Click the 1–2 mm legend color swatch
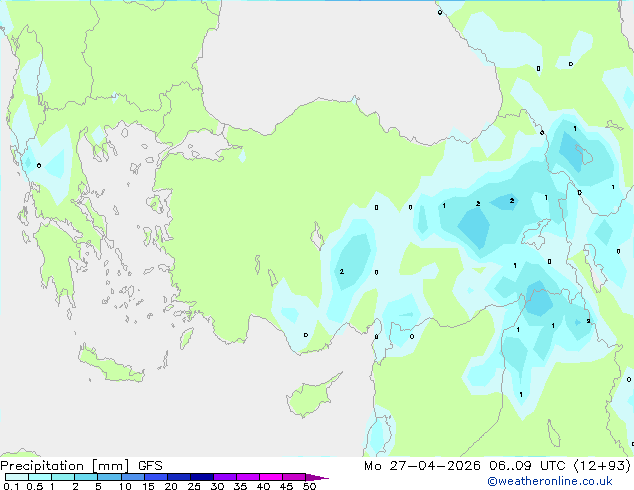 (63, 477)
